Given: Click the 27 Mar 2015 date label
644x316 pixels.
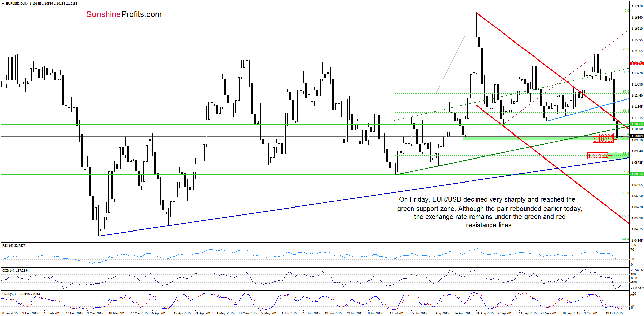Looking at the screenshot, I should (x=139, y=313).
